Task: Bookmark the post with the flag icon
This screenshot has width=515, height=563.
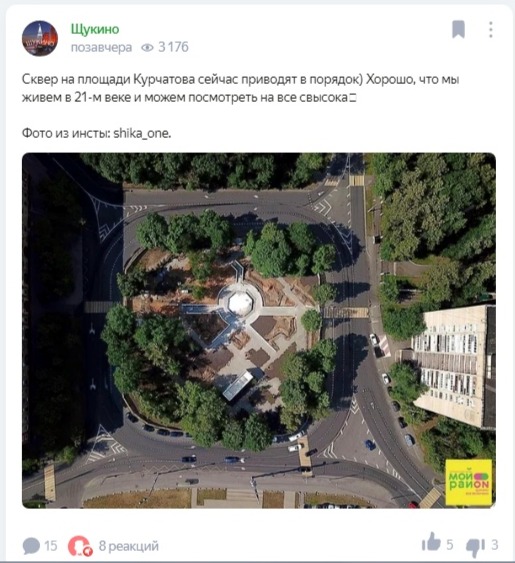Action: (458, 29)
